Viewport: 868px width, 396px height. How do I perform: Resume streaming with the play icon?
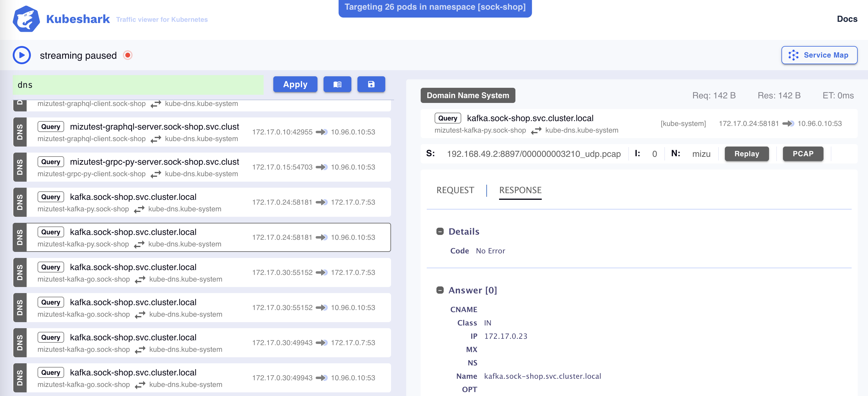[x=21, y=54]
